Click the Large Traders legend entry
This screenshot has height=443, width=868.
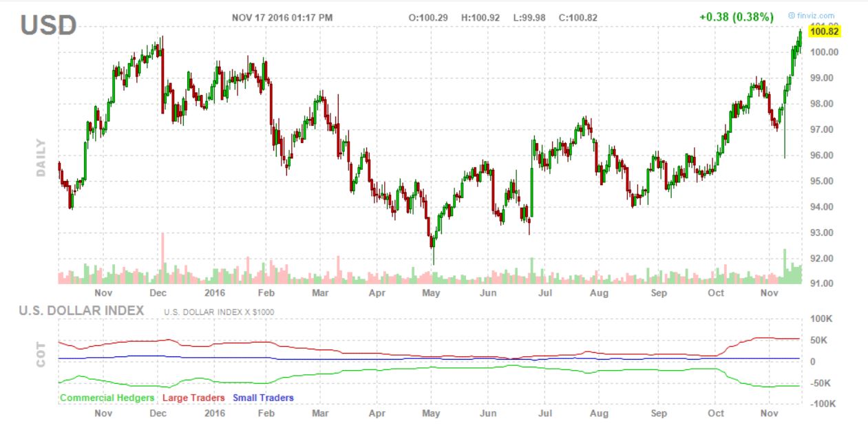(193, 398)
